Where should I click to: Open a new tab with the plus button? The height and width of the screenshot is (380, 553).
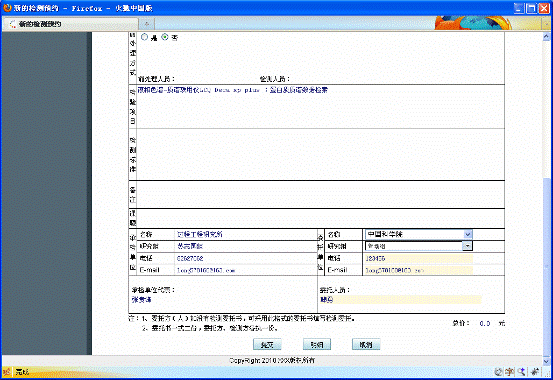pyautogui.click(x=147, y=24)
